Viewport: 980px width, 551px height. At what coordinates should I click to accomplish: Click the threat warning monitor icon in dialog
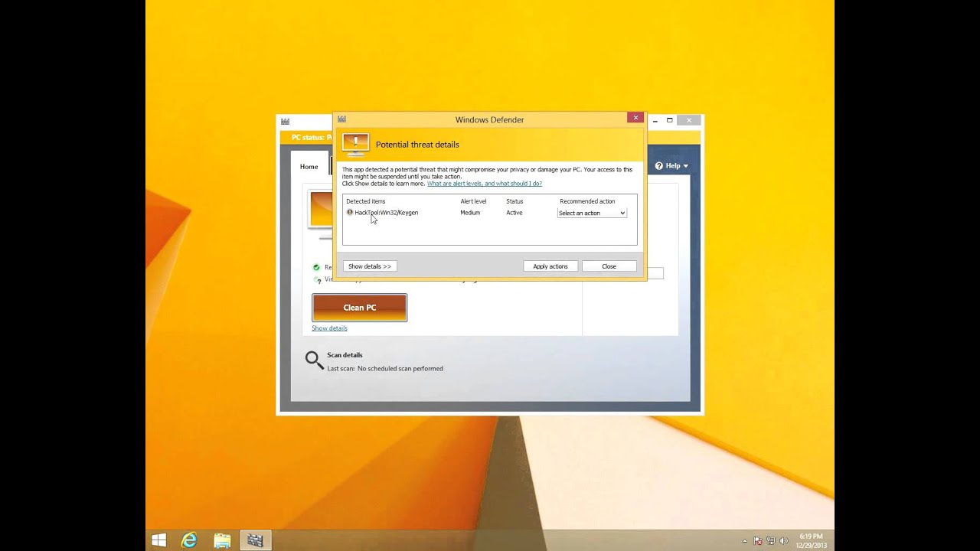[x=355, y=145]
